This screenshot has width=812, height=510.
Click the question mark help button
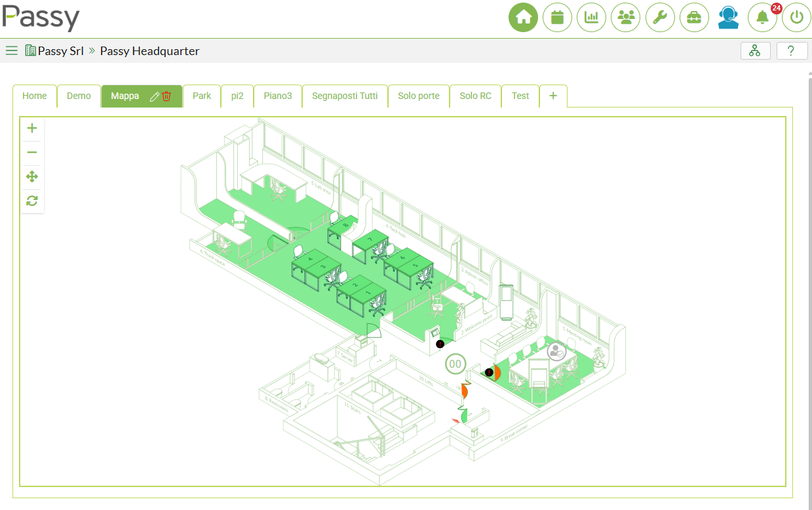tap(792, 50)
